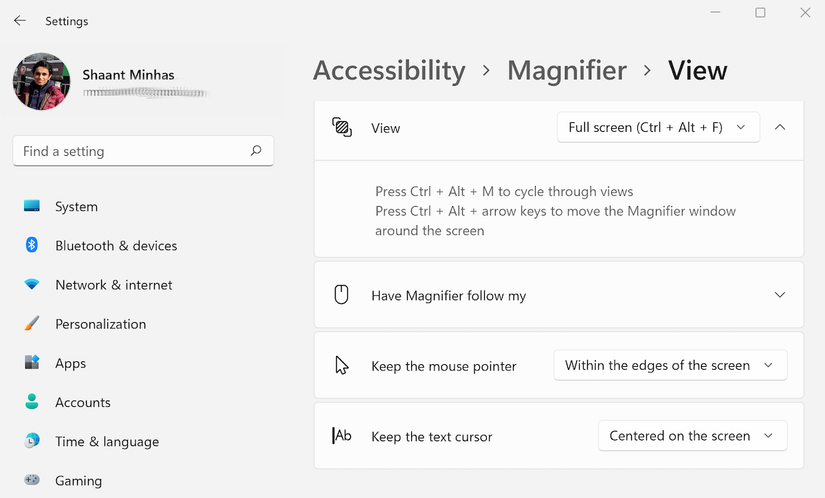The height and width of the screenshot is (498, 825).
Task: Click the Network wifi icon
Action: 32,284
